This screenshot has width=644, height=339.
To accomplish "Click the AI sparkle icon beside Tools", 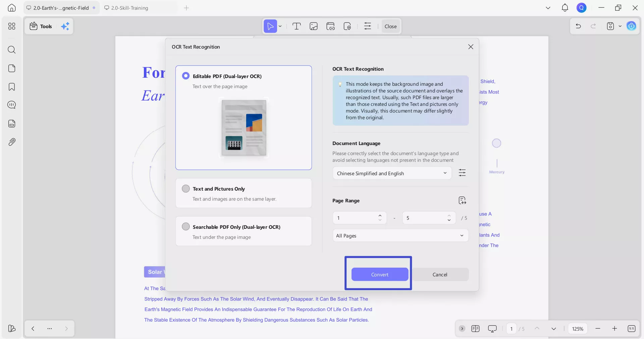I will [x=65, y=26].
